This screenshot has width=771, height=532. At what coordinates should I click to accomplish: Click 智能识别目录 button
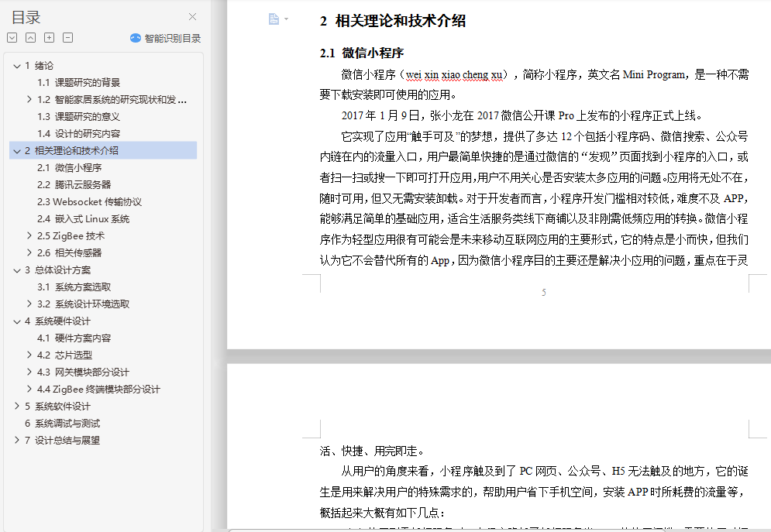click(x=165, y=38)
